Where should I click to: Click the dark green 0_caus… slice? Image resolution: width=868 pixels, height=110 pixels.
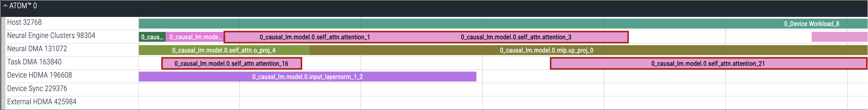[152, 37]
